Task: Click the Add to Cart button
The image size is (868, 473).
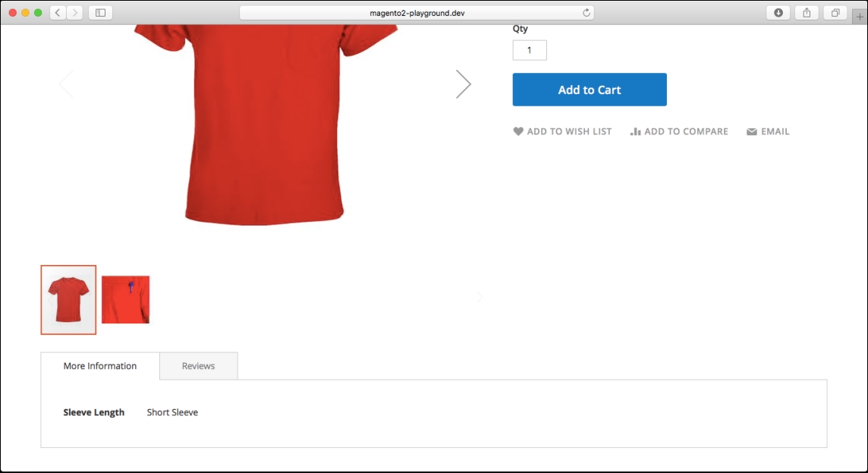Action: point(590,90)
